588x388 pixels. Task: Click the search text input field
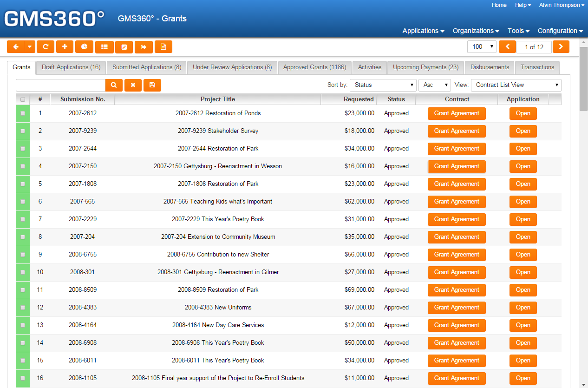(60, 85)
